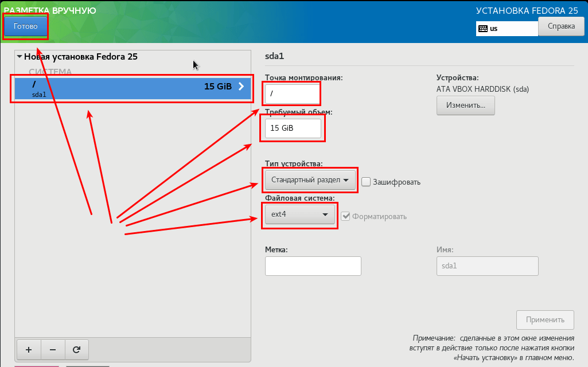Click the Точка монтирования mount point field
The image size is (588, 367).
(293, 93)
